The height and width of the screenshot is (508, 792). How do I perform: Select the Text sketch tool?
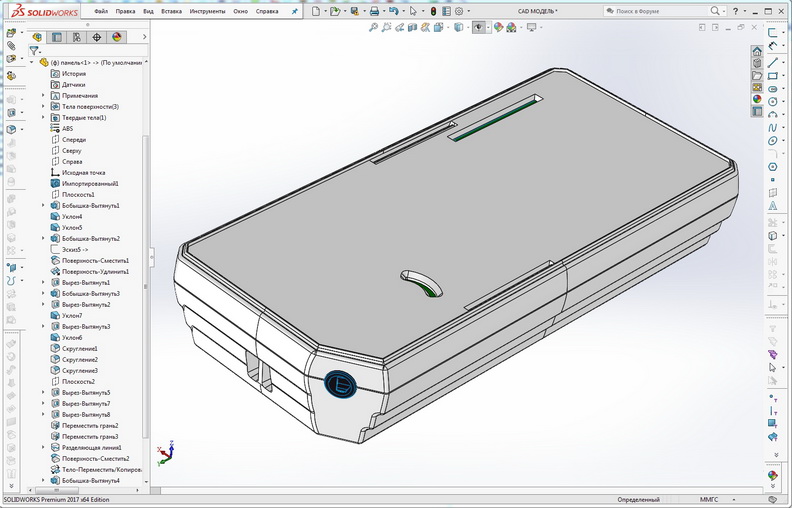(x=772, y=206)
